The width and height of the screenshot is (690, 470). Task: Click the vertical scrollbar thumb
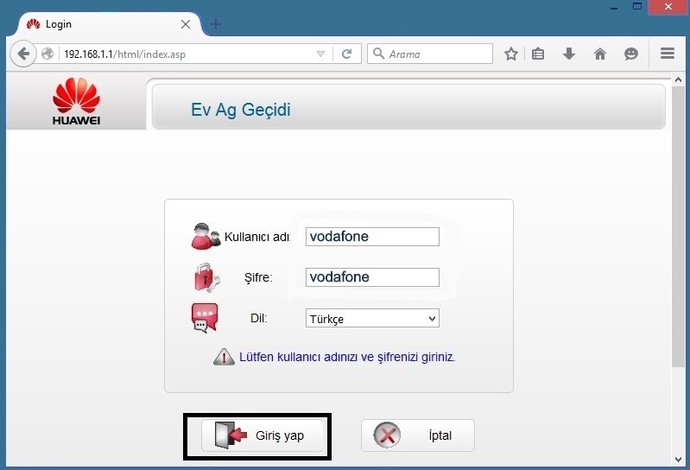click(x=678, y=227)
